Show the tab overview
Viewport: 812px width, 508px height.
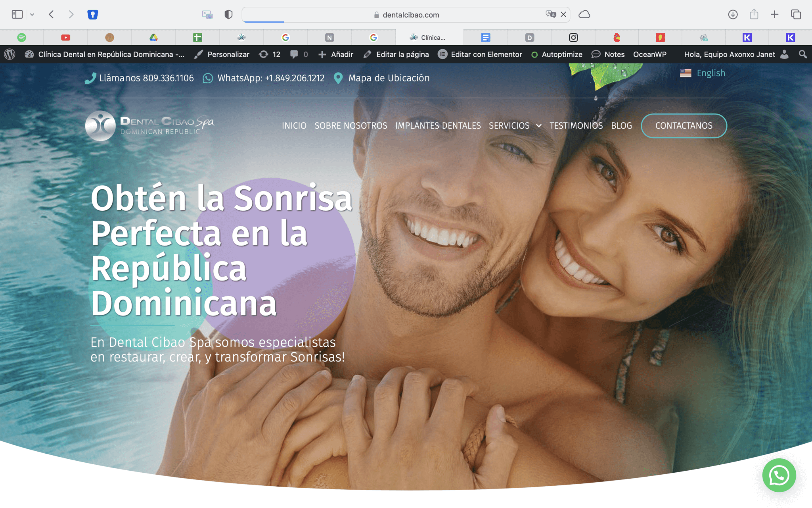point(796,15)
